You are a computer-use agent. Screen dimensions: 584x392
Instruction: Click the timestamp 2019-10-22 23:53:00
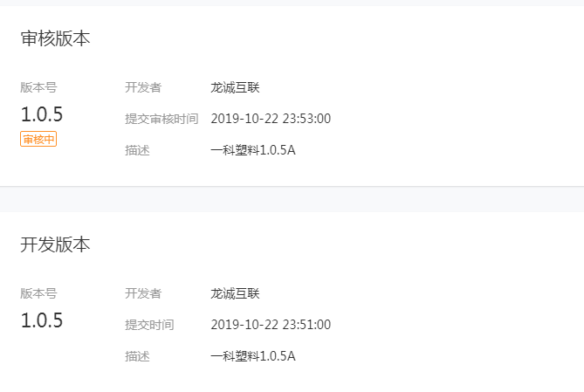(271, 119)
